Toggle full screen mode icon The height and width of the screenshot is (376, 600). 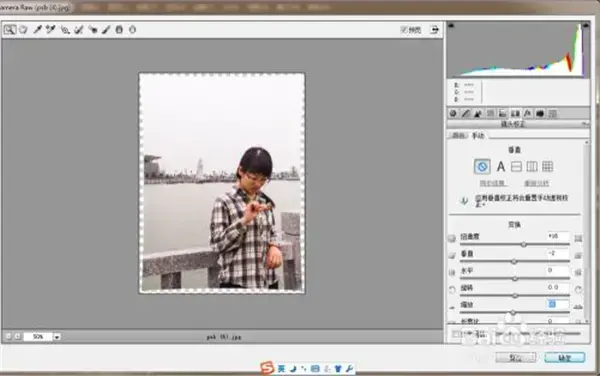coord(434,30)
